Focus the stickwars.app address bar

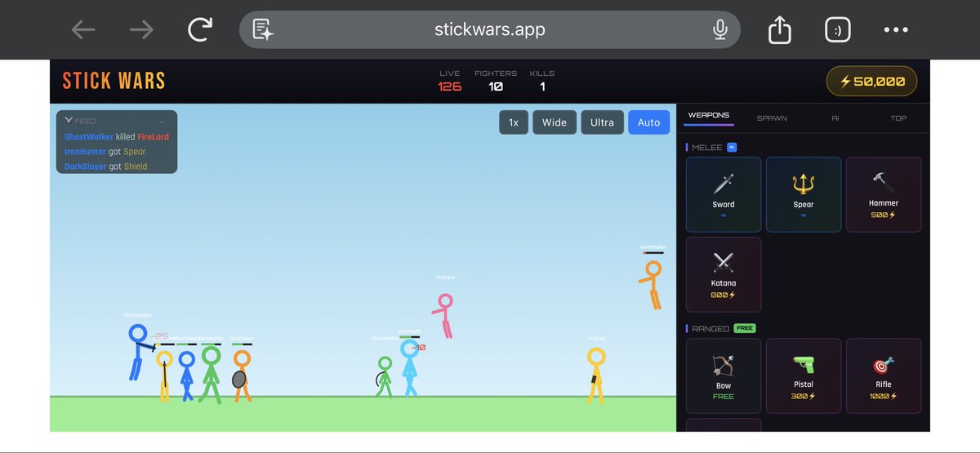tap(490, 30)
